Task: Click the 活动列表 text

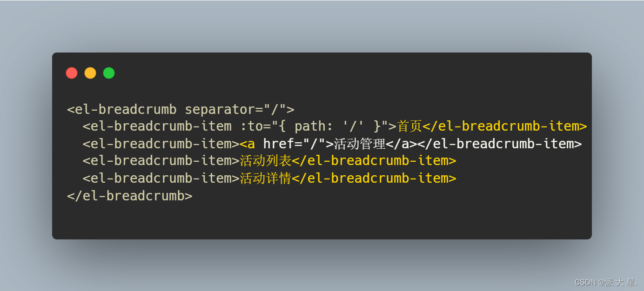Action: (265, 161)
